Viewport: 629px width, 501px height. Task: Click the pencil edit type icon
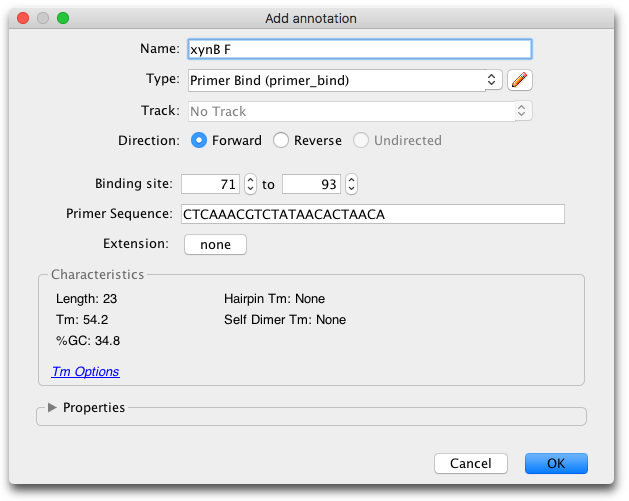519,80
